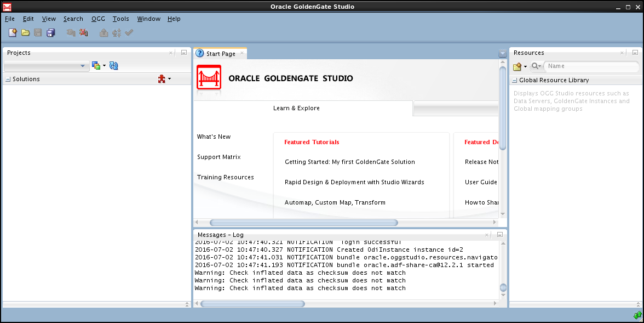Screen dimensions: 644x323
Task: Click the Save All diskette icon
Action: pyautogui.click(x=50, y=32)
